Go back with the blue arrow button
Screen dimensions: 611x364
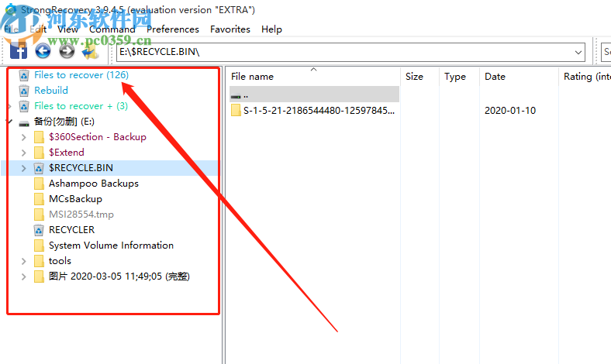(43, 51)
